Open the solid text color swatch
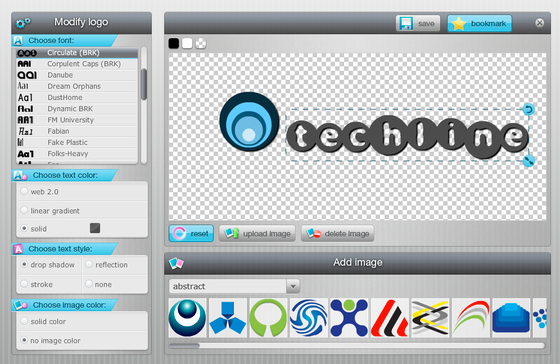The height and width of the screenshot is (364, 560). (x=95, y=228)
